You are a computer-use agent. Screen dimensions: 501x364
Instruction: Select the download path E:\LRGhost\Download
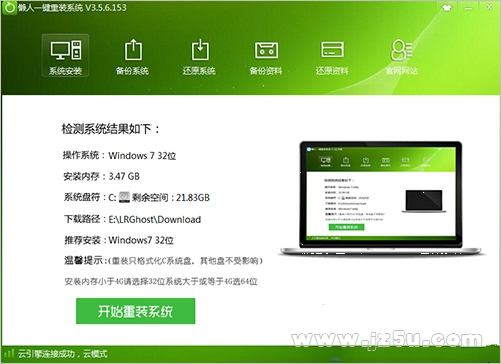click(155, 219)
